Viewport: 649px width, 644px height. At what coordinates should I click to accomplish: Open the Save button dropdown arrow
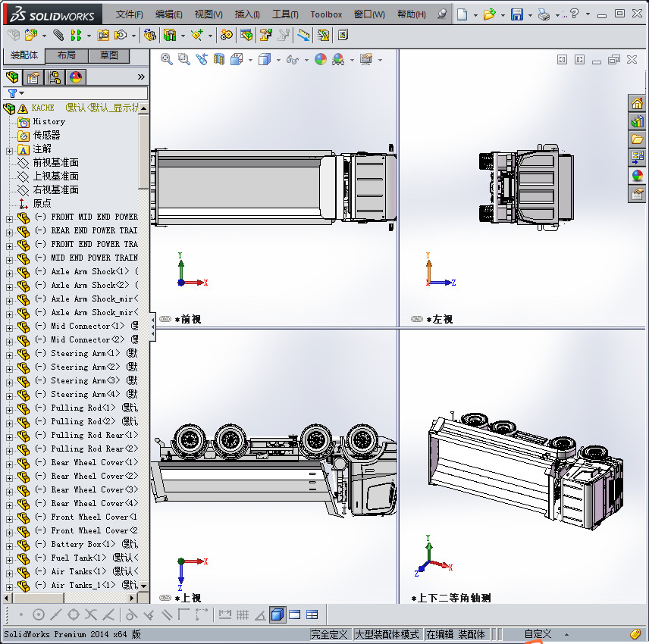530,16
